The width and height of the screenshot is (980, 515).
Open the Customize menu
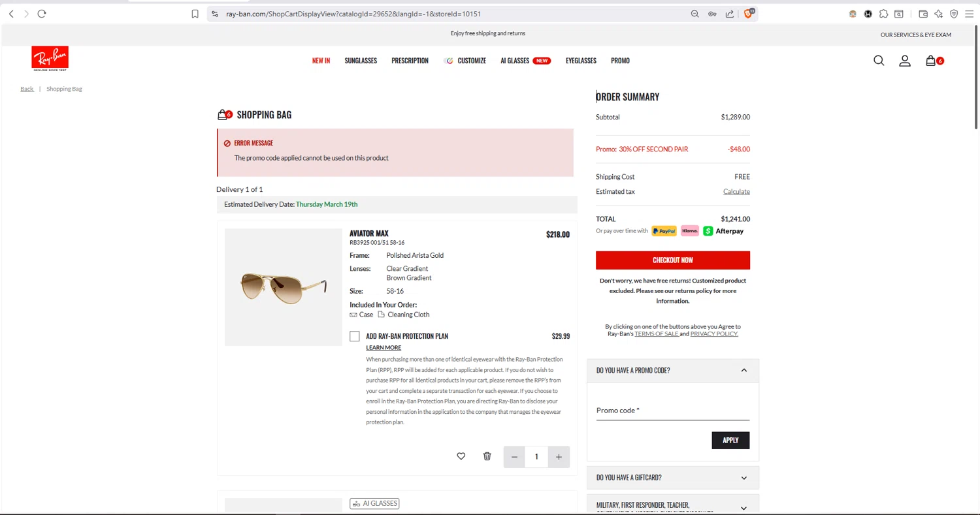[x=465, y=61]
